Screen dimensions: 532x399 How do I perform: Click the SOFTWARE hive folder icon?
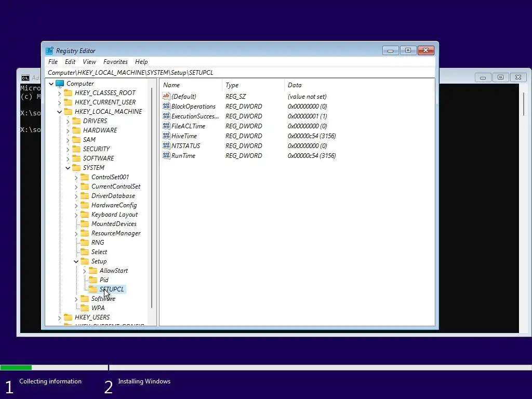click(76, 158)
